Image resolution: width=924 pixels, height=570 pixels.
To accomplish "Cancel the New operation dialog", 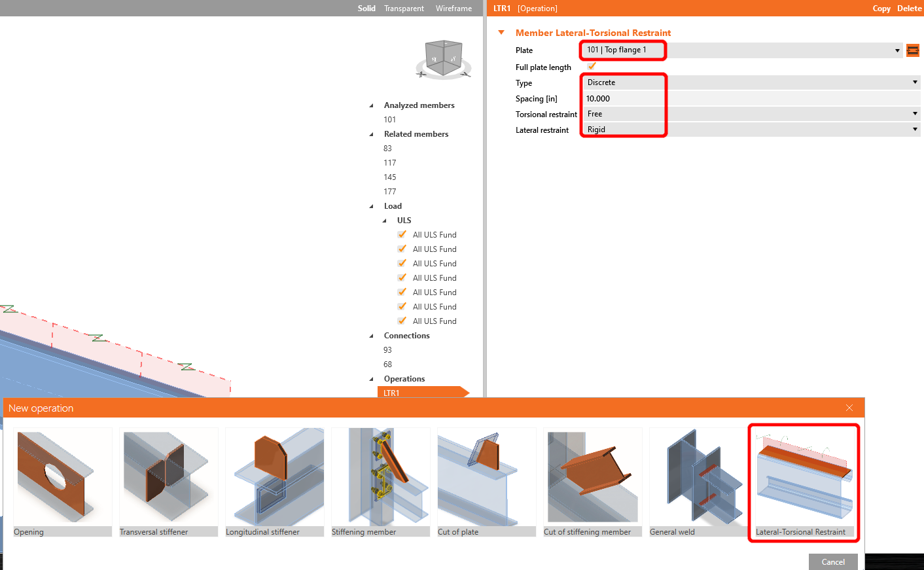I will coord(833,561).
